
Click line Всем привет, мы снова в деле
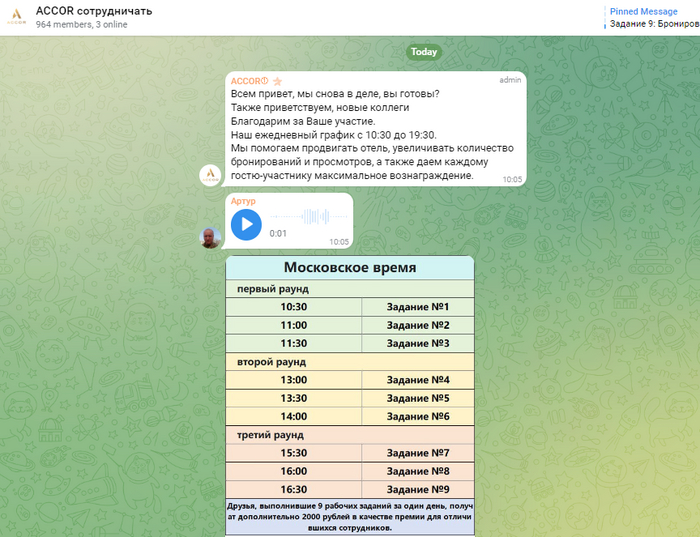coord(335,94)
